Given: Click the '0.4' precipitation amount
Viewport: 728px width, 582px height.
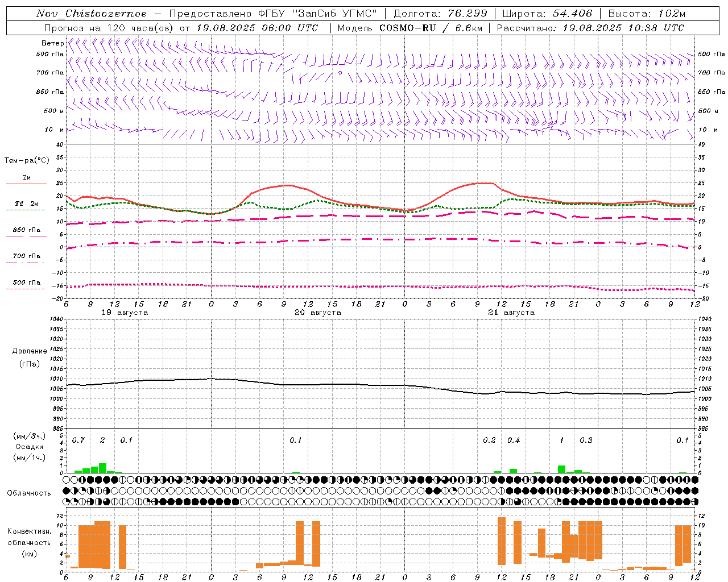Looking at the screenshot, I should click(514, 440).
